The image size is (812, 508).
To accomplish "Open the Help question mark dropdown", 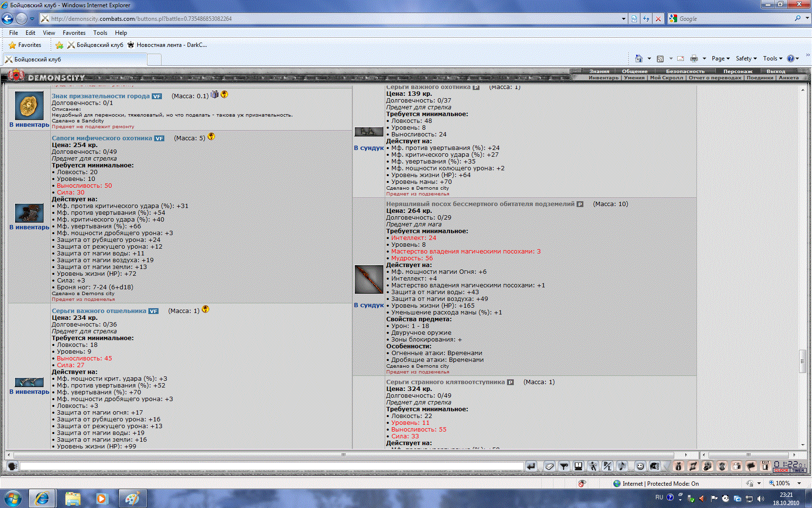I will click(793, 59).
